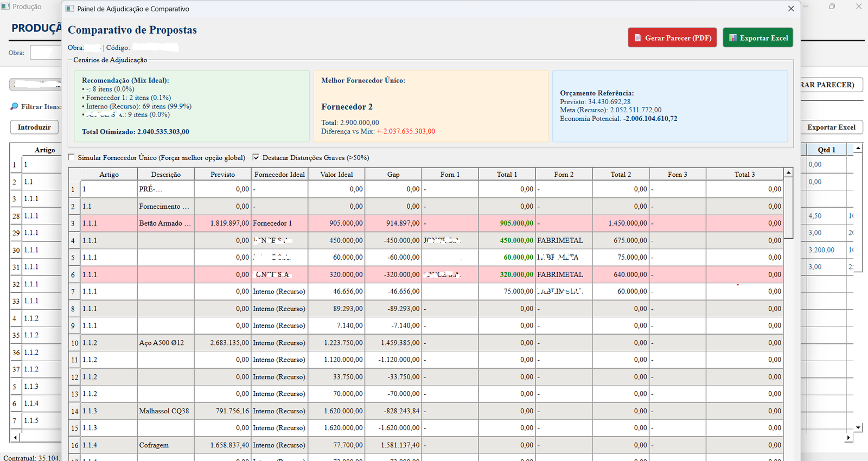Select the Forn 1 column header
Viewport: 868px width, 461px height.
[450, 174]
